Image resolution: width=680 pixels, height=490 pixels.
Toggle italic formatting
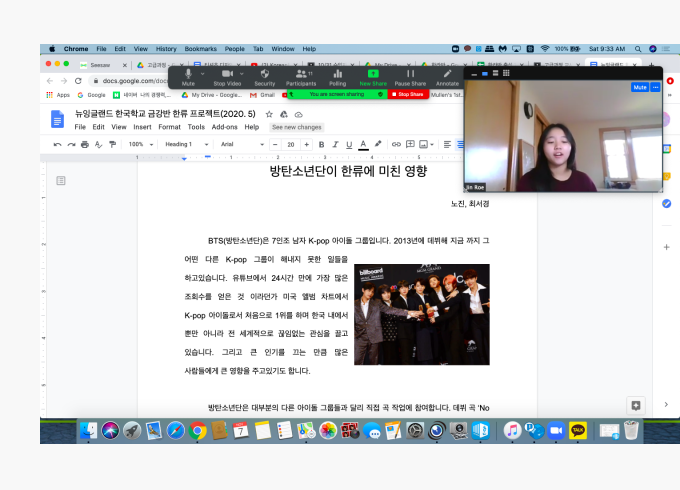pyautogui.click(x=335, y=144)
